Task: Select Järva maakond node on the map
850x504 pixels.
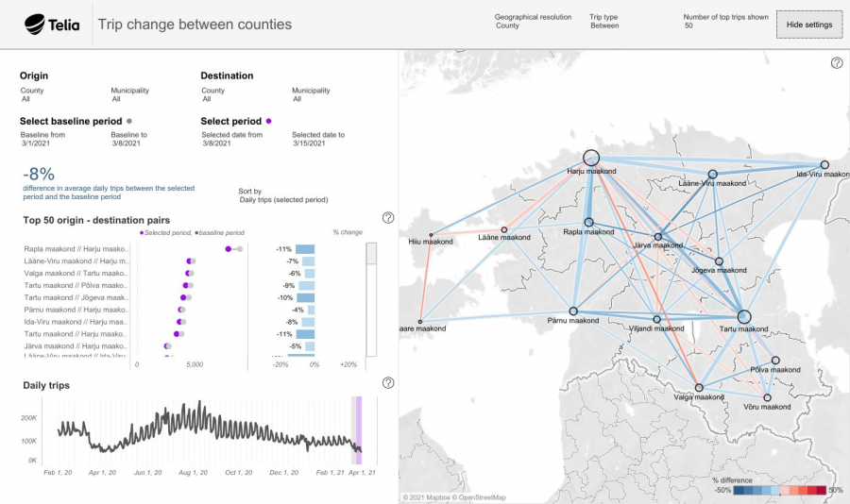Action: (658, 237)
